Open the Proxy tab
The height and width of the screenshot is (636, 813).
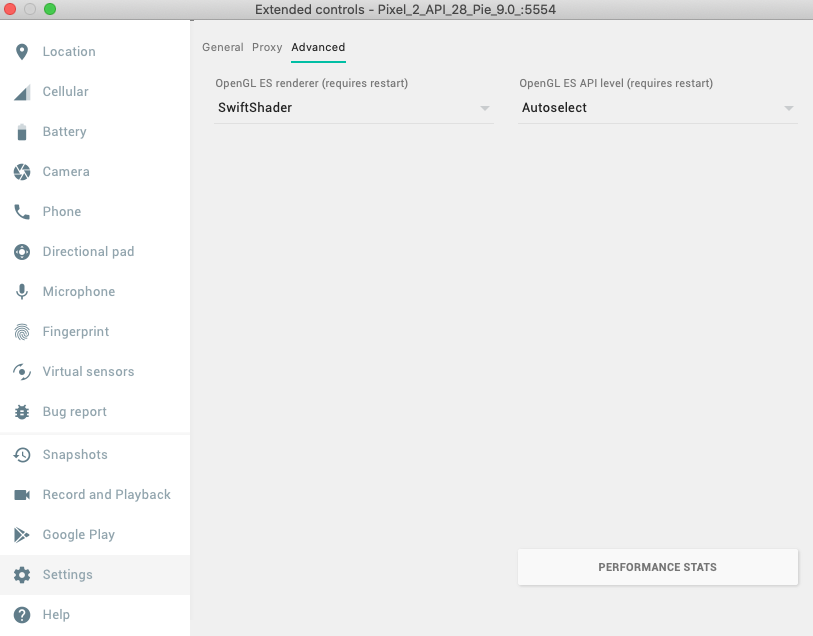pyautogui.click(x=266, y=47)
